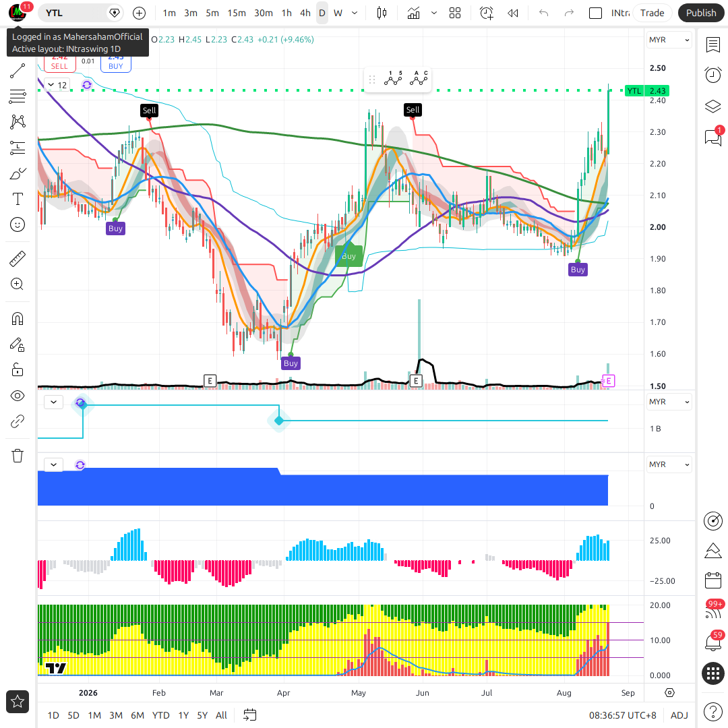Expand the third pane legend chevron
Screen dimensions: 728x728
(x=53, y=464)
